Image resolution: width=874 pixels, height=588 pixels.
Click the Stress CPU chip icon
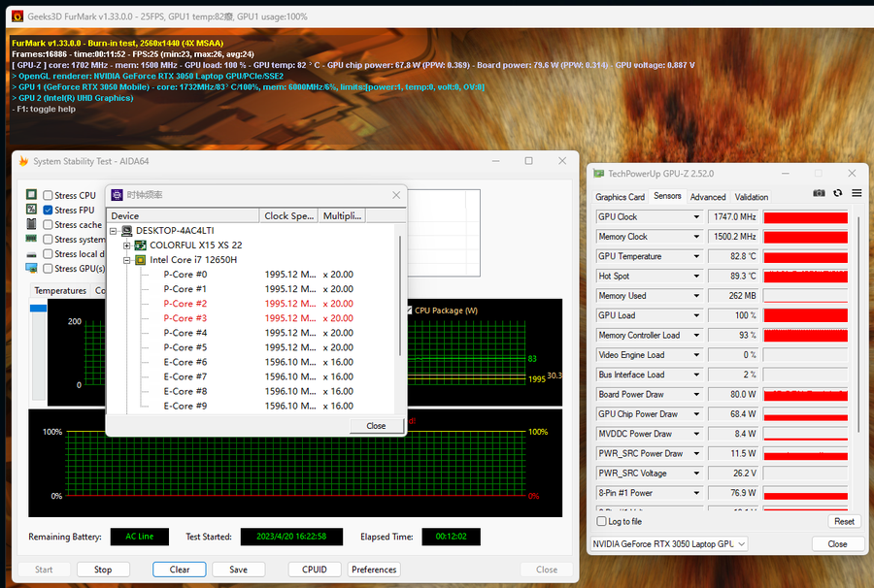coord(31,195)
